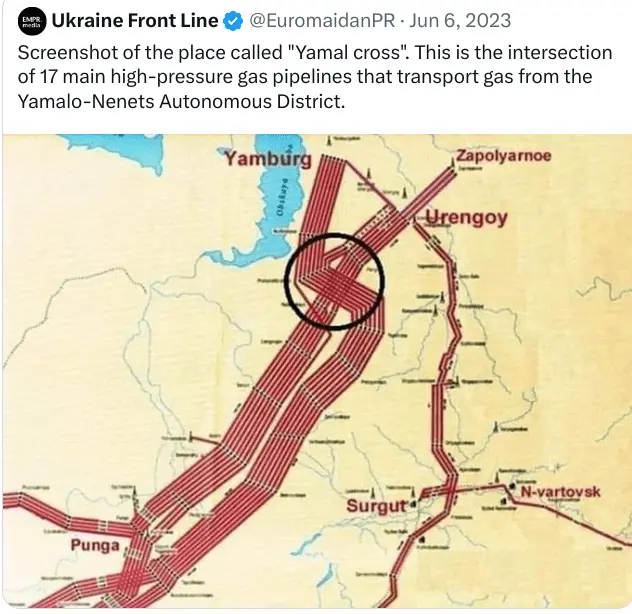Click the pipeline crossing east of Surgut
This screenshot has height=614, width=632.
click(x=451, y=490)
